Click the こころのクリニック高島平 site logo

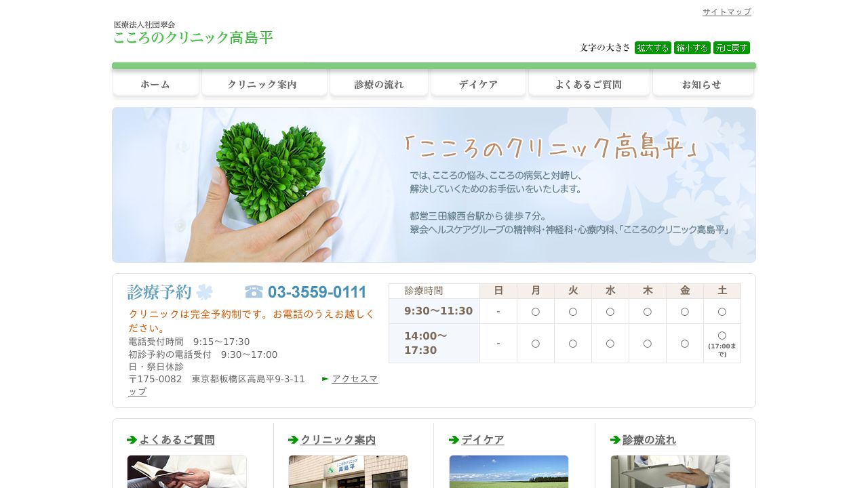coord(193,33)
